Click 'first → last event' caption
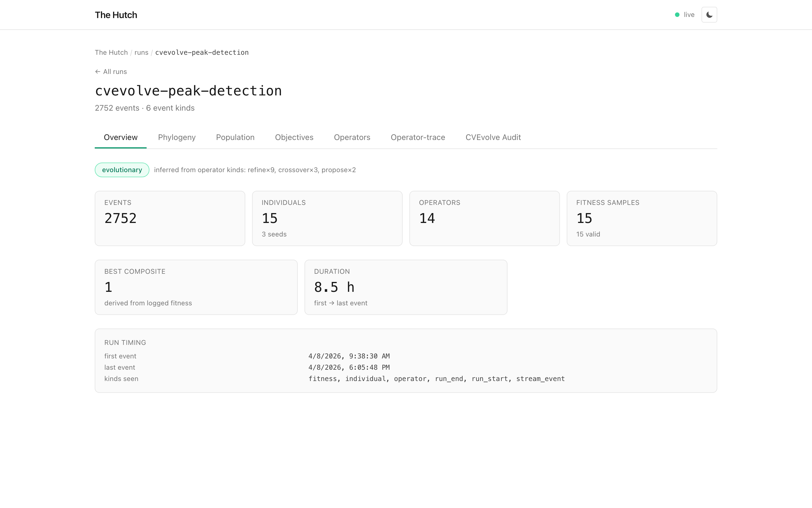812x508 pixels. click(x=341, y=303)
